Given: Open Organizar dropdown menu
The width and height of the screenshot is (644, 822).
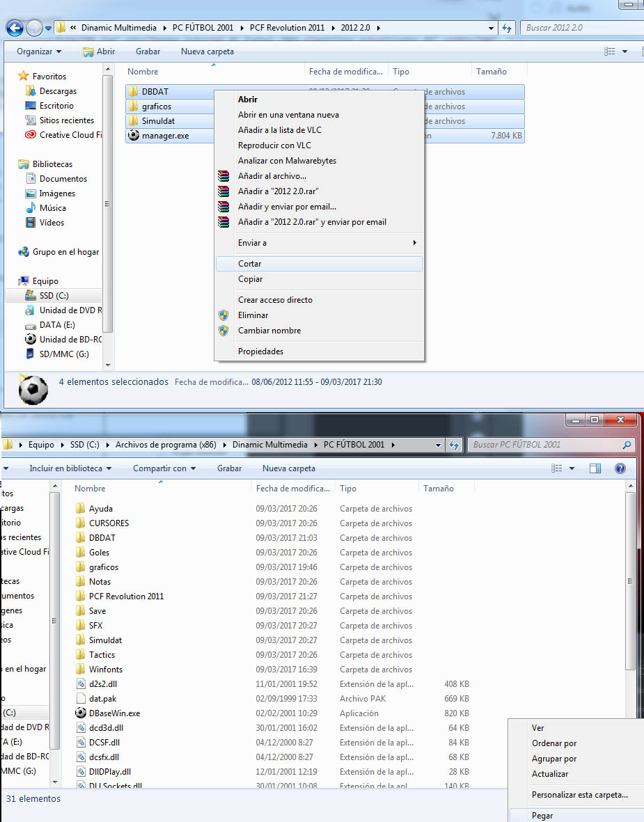Looking at the screenshot, I should coord(39,52).
